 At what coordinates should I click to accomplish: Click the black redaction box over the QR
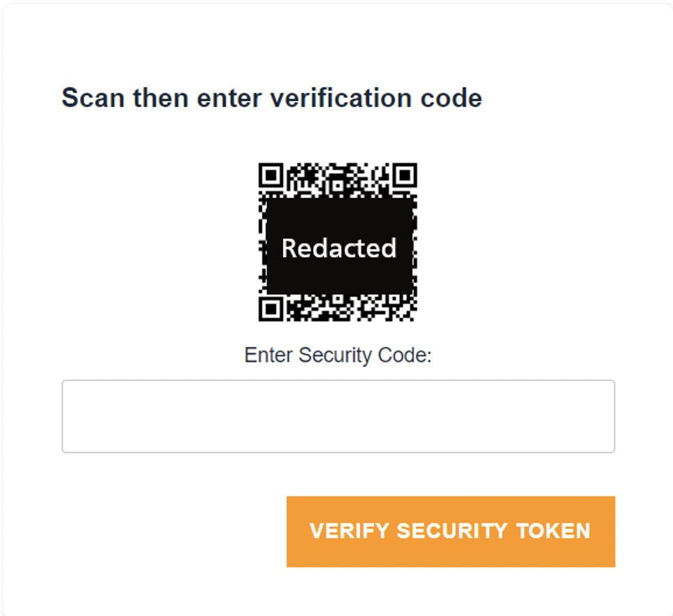pyautogui.click(x=339, y=247)
